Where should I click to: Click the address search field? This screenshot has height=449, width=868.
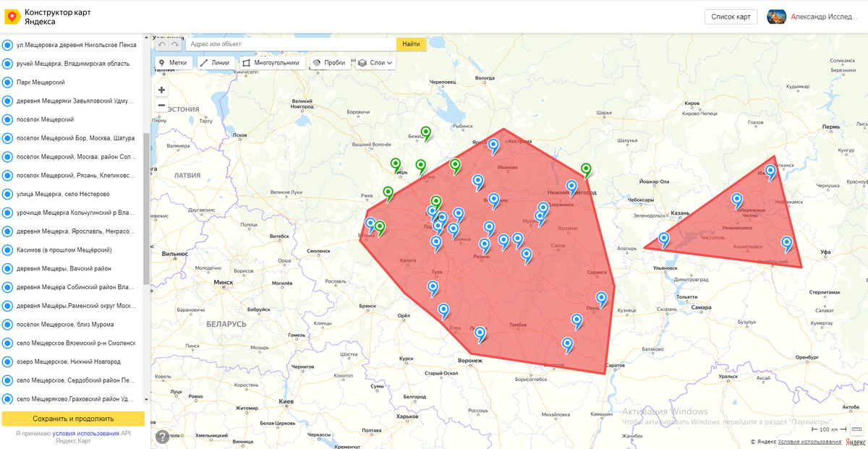pyautogui.click(x=291, y=44)
